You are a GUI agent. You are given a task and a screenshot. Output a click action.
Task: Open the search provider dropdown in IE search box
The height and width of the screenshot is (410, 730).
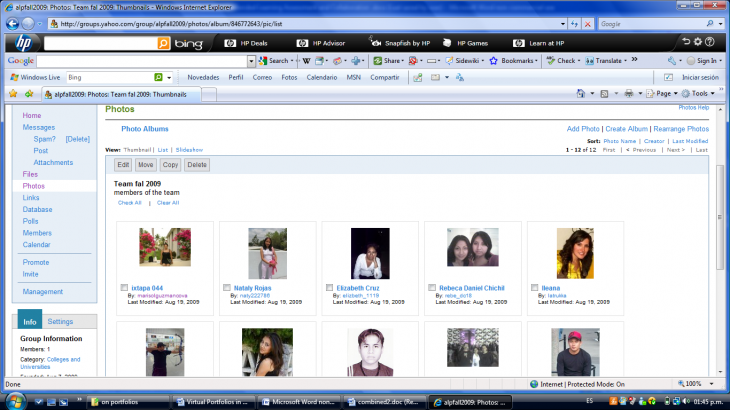(x=721, y=24)
